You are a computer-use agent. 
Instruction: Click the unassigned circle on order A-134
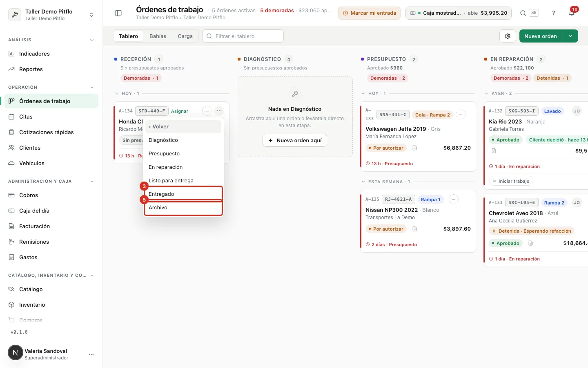207,111
